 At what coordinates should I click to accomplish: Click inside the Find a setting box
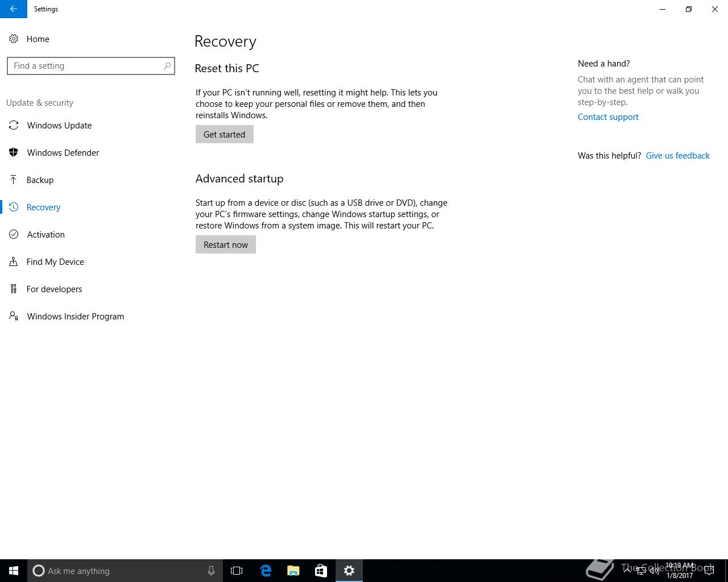pos(91,66)
